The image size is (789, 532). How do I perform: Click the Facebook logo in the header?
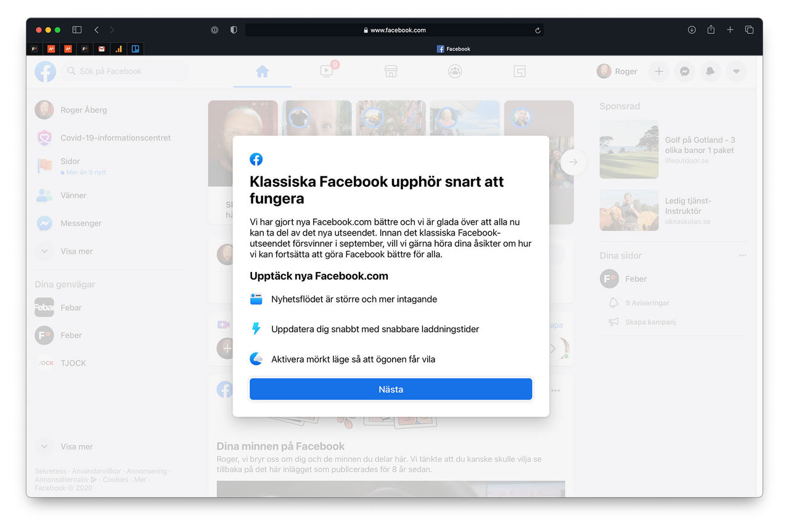pos(45,72)
